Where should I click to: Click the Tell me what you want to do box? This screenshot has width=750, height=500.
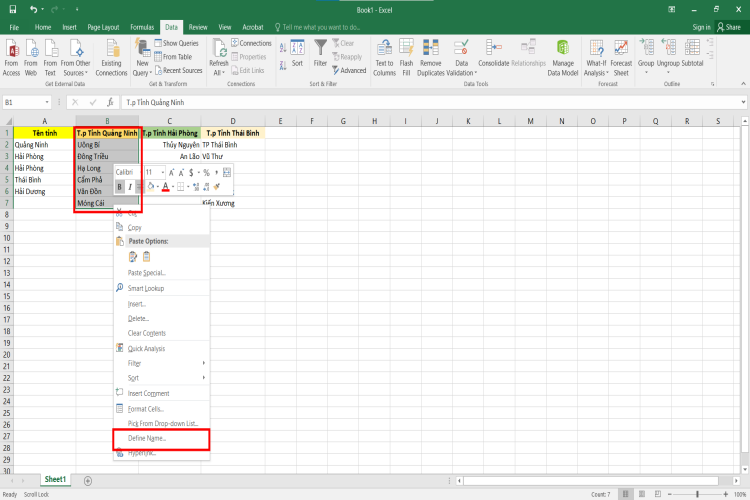click(x=318, y=27)
